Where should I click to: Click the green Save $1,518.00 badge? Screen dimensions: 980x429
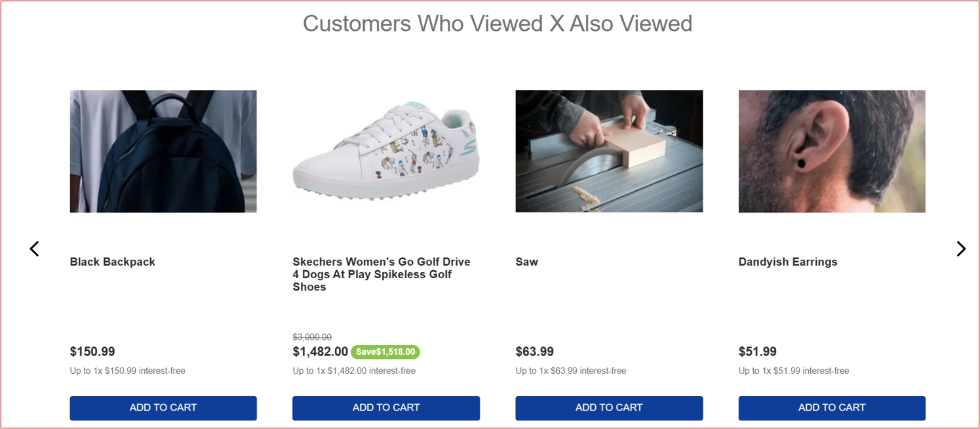385,352
